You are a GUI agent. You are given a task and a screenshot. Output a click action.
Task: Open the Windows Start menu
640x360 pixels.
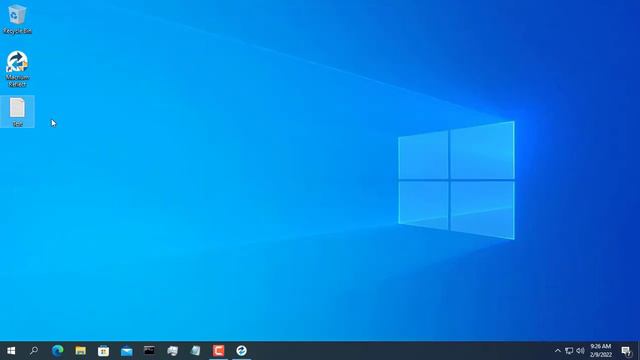pos(11,351)
